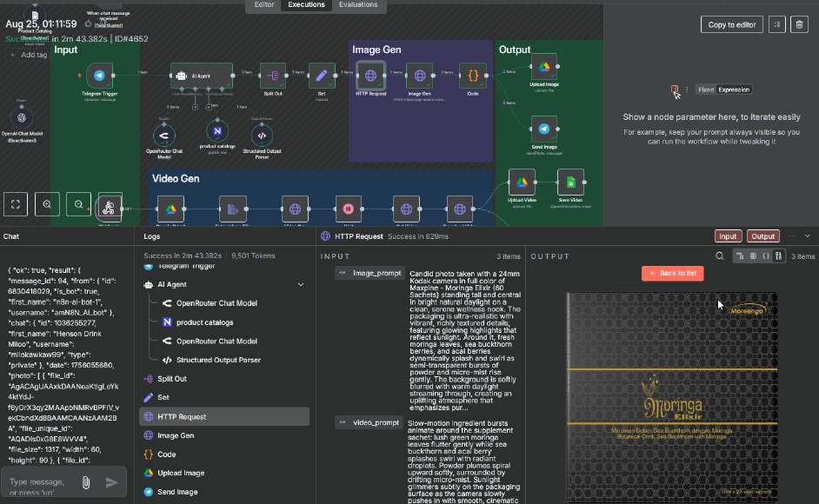Screen dimensions: 819x504
Task: Open the AI Agent node on canvas
Action: 201,76
